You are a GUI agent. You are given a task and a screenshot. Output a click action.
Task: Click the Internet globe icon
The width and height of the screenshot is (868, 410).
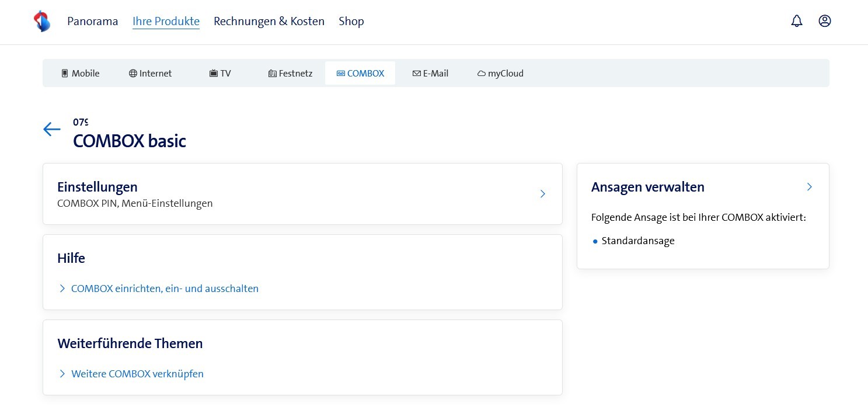coord(133,74)
